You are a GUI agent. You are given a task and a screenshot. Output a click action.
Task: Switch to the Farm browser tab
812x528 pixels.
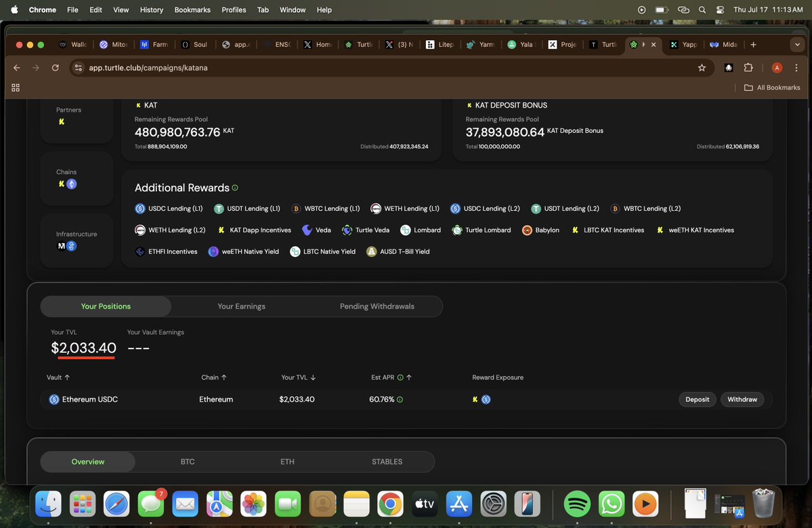[x=155, y=45]
